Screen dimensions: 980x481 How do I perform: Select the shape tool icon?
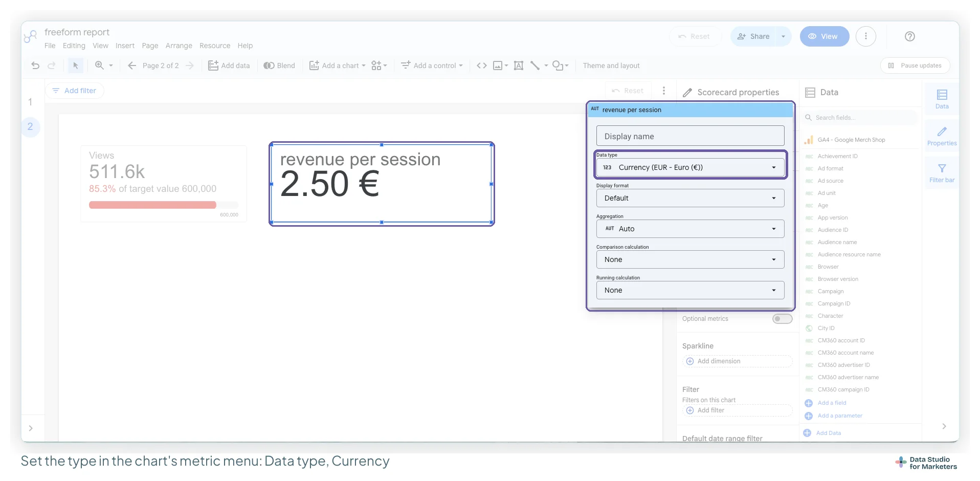coord(558,65)
